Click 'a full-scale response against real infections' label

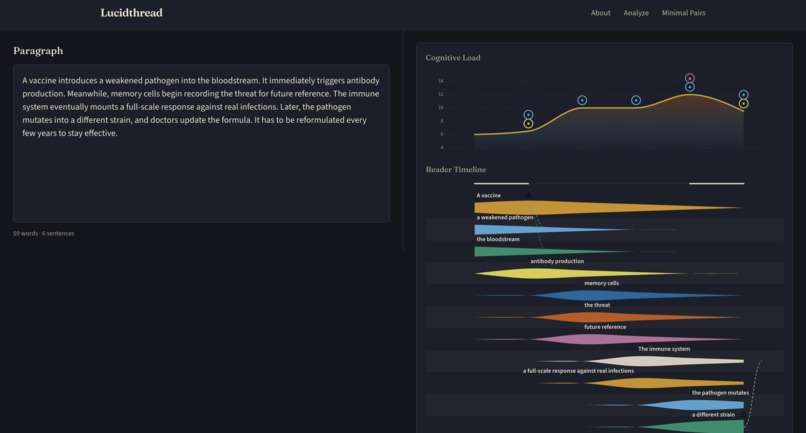click(578, 371)
